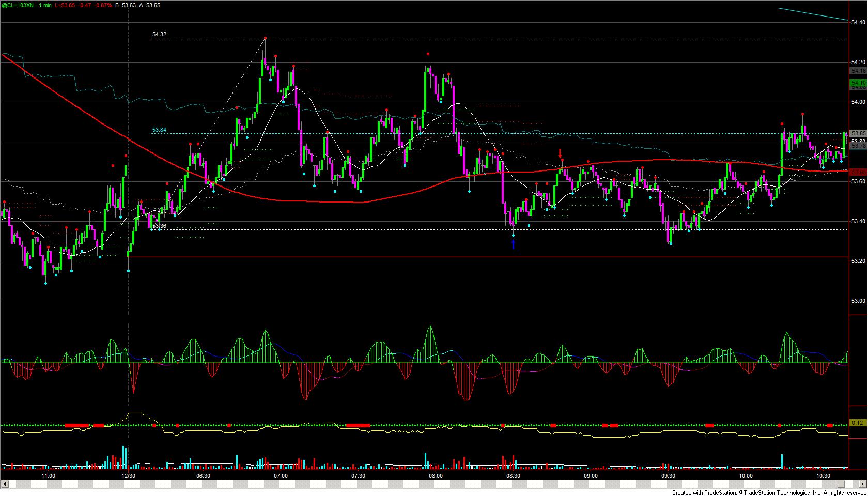Click the gray 53.78 price tag
This screenshot has width=868, height=496.
point(858,146)
